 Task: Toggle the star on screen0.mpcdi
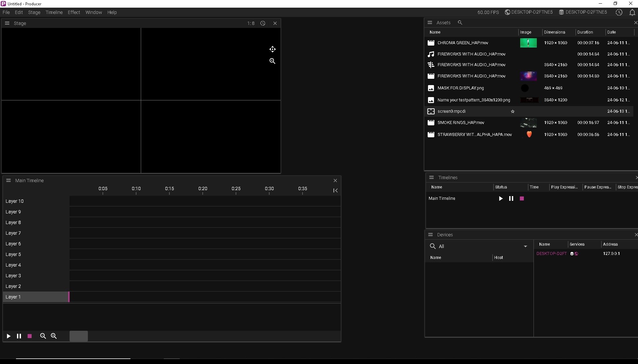click(x=513, y=111)
